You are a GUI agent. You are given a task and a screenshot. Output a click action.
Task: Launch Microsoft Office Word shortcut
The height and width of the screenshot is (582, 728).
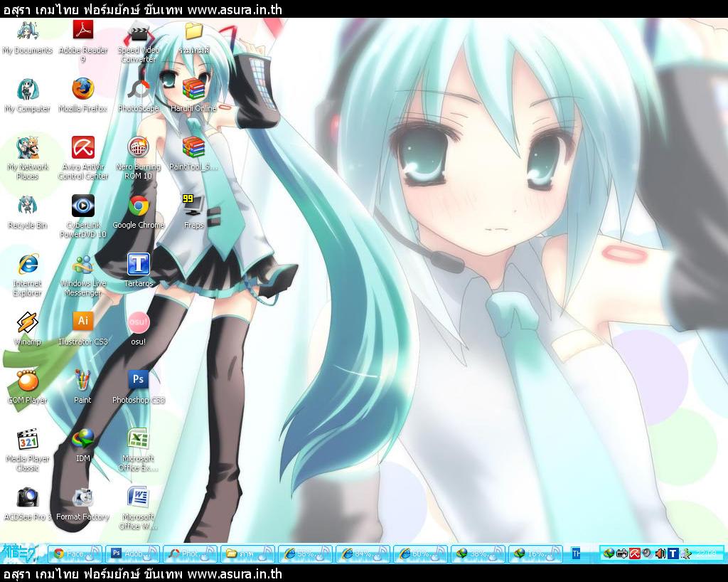[x=139, y=508]
